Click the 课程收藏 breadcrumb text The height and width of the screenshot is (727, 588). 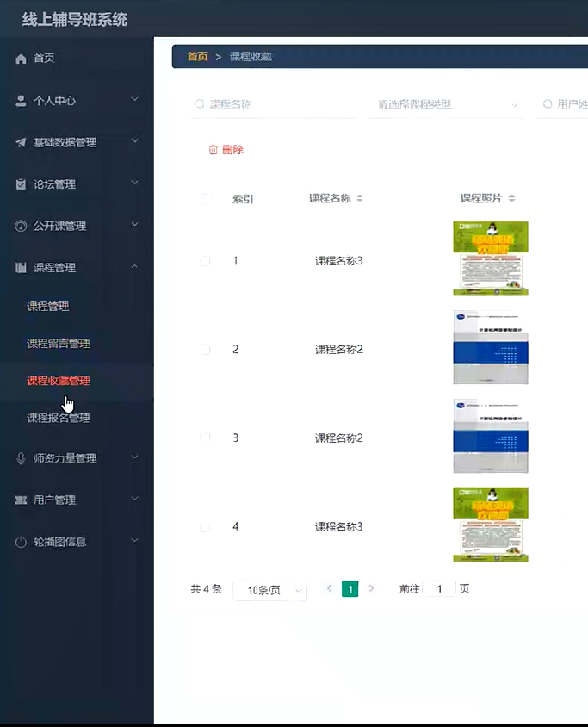(x=251, y=57)
